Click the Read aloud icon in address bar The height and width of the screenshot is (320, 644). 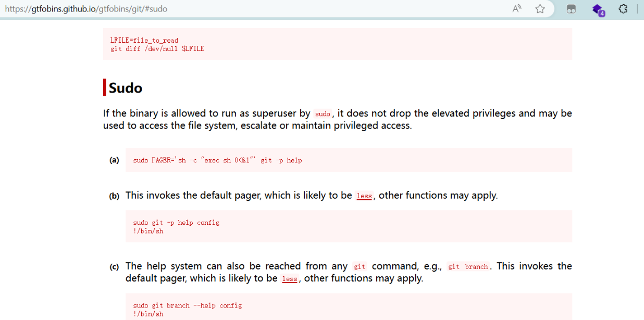tap(517, 9)
